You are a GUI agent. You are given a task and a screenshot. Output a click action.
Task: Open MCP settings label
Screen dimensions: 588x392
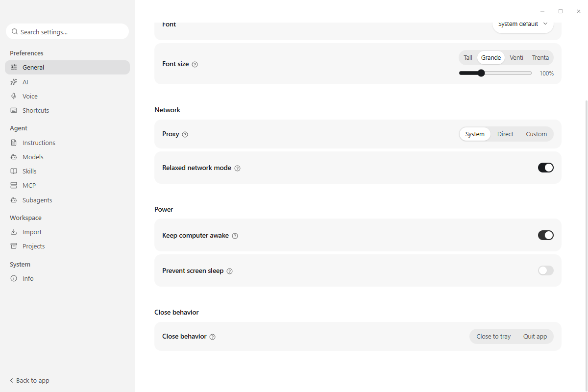[x=29, y=185]
